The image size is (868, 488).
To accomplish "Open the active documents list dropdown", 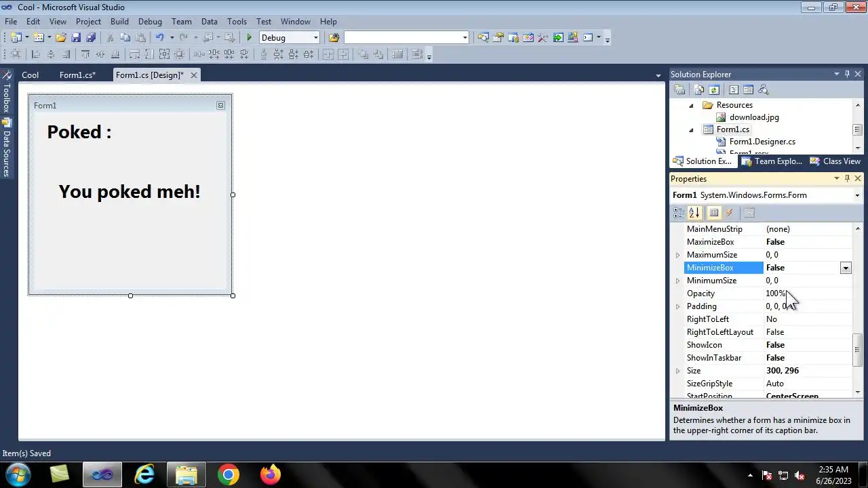I will (x=658, y=75).
